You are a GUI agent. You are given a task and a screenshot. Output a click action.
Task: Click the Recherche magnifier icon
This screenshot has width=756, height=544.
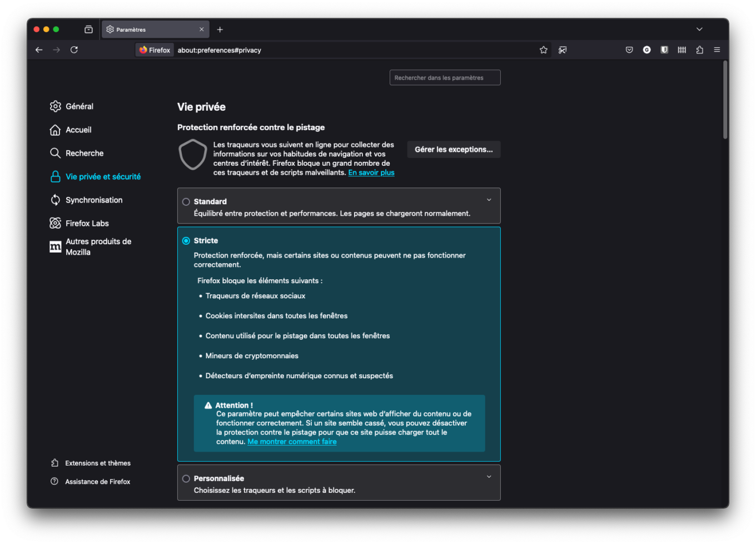click(x=55, y=153)
